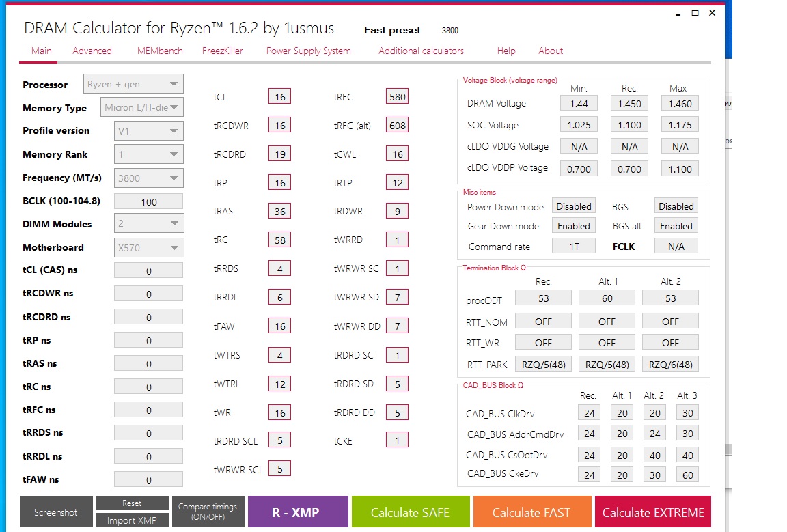Open the MEMbench tab
Screen dimensions: 787x532
(160, 51)
